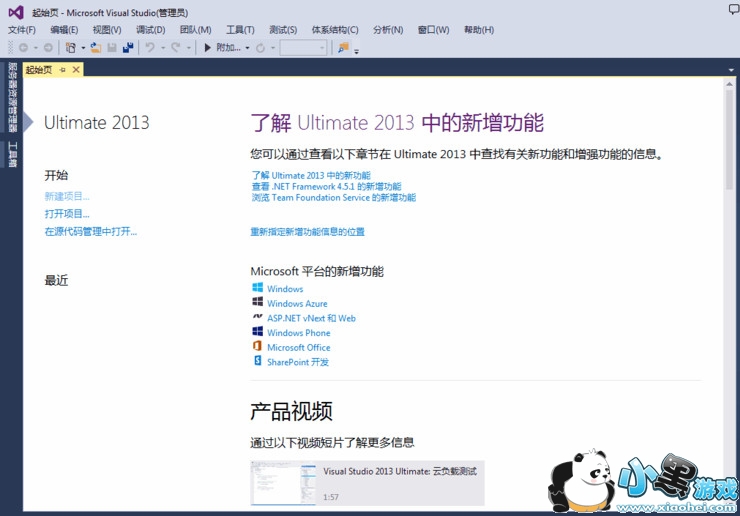Open the 分析(N) menu
740x516 pixels.
(388, 30)
